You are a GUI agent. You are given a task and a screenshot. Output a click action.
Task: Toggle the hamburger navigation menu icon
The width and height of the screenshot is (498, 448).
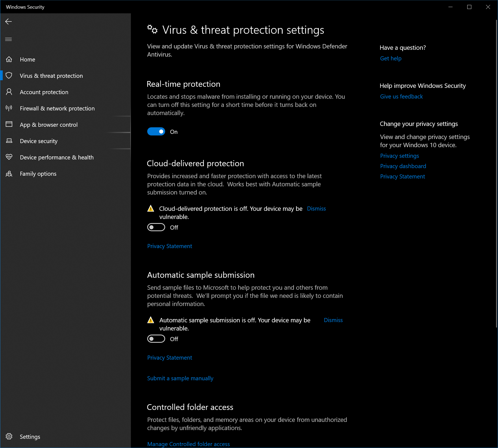pyautogui.click(x=8, y=39)
